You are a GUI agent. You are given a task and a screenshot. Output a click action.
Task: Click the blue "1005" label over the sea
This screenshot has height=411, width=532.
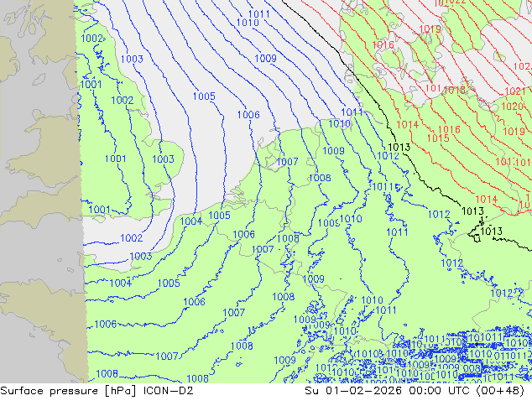[x=204, y=96]
